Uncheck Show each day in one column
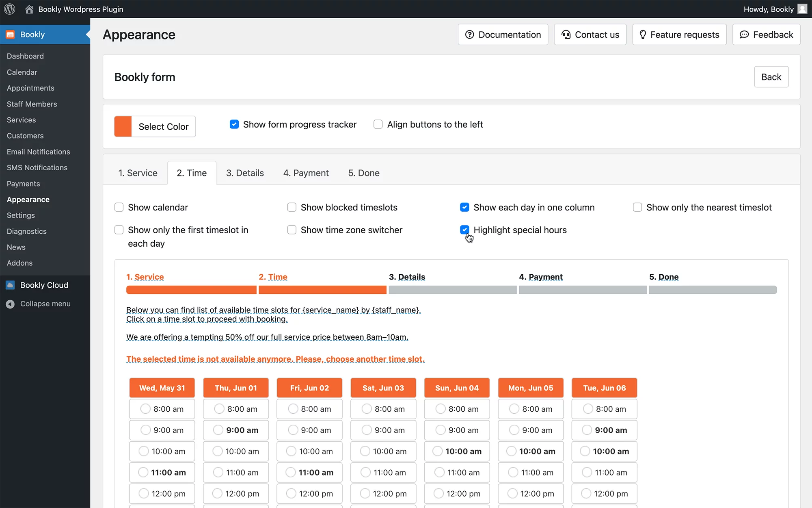The image size is (812, 508). tap(464, 207)
